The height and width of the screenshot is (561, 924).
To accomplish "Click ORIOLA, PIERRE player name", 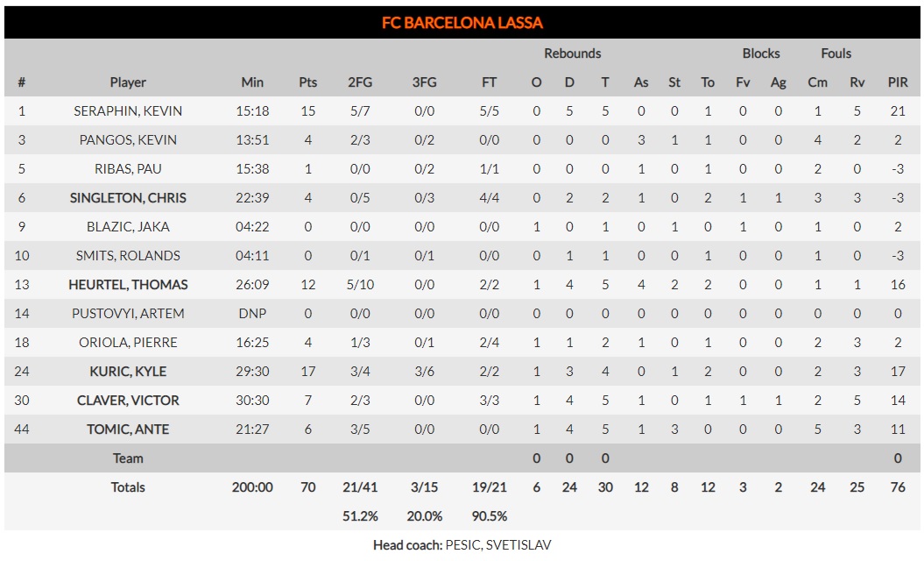I will 128,342.
